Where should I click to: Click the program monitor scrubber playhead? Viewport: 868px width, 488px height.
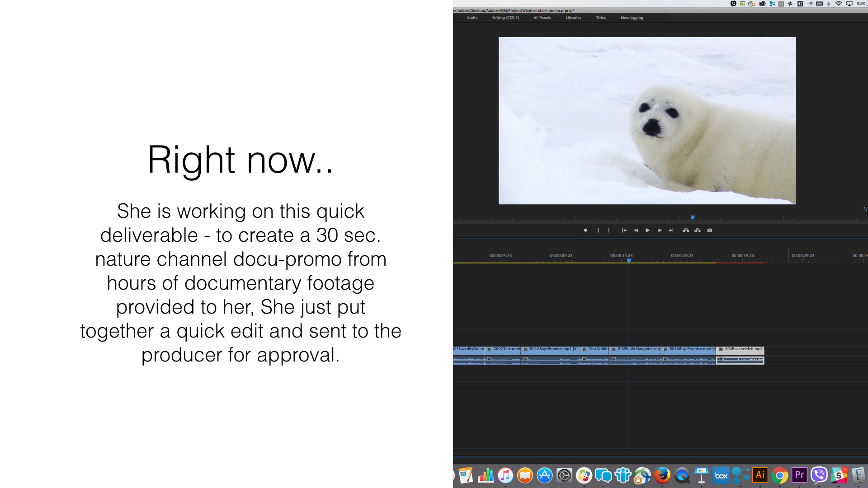click(692, 218)
